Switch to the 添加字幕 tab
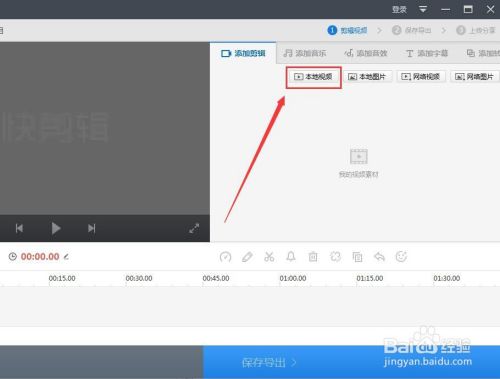The width and height of the screenshot is (500, 379). click(x=427, y=53)
